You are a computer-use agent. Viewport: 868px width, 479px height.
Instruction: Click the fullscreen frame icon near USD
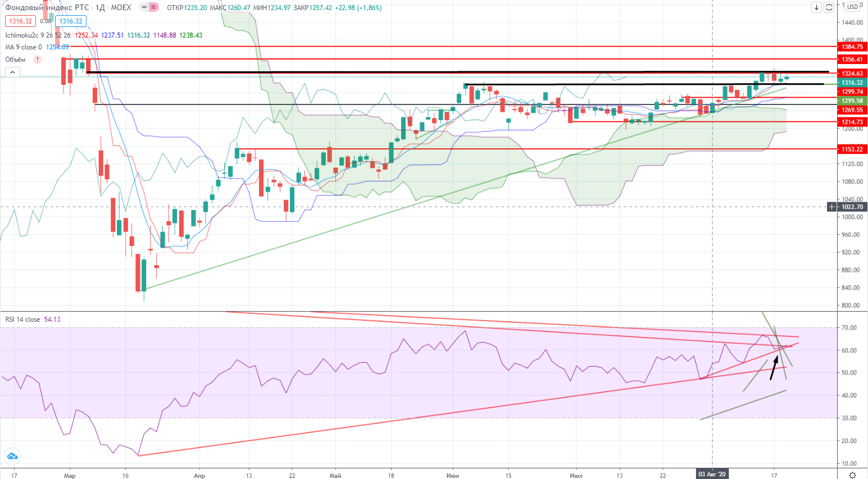(x=829, y=7)
